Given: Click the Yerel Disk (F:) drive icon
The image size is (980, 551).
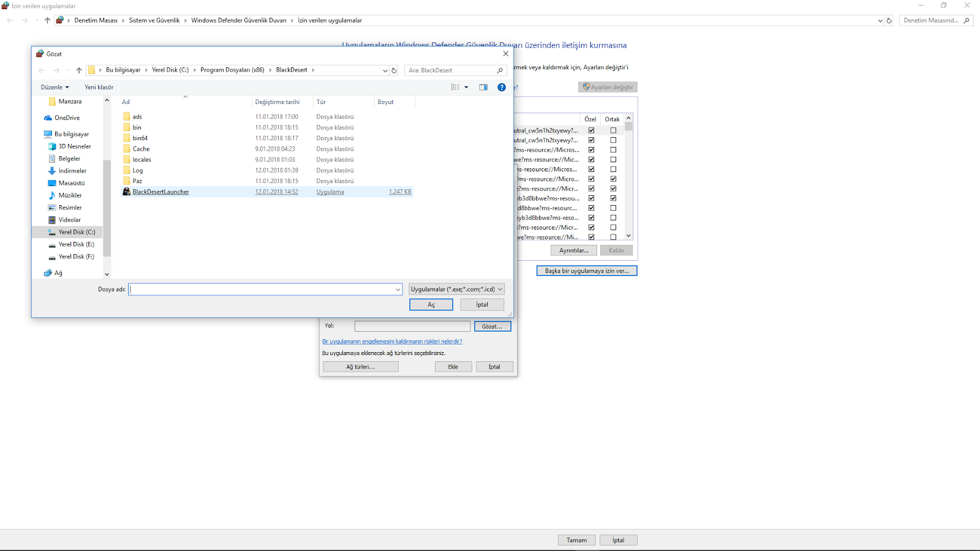Looking at the screenshot, I should click(x=52, y=257).
